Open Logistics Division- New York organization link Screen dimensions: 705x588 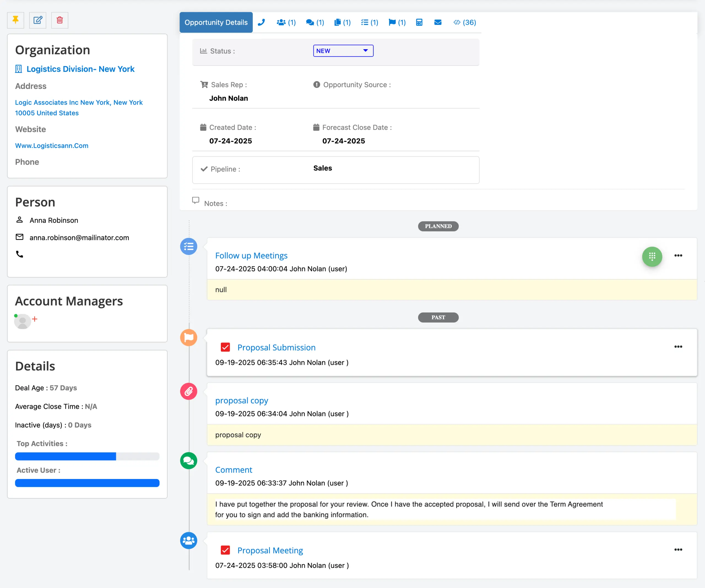[x=80, y=69]
